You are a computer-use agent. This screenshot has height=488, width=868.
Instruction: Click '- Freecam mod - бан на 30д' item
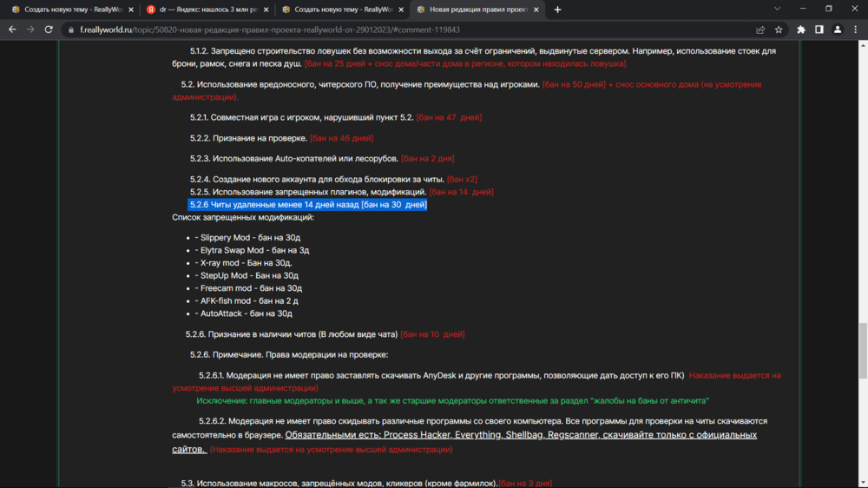coord(248,288)
